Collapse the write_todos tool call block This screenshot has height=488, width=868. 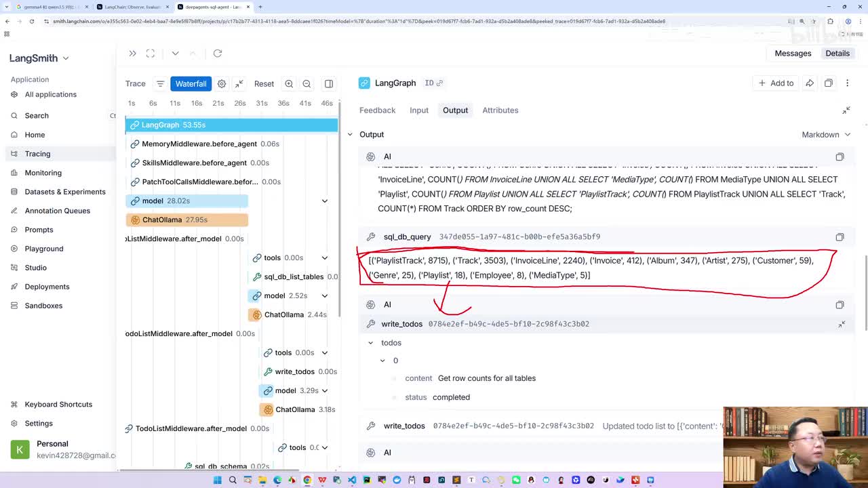click(x=842, y=325)
